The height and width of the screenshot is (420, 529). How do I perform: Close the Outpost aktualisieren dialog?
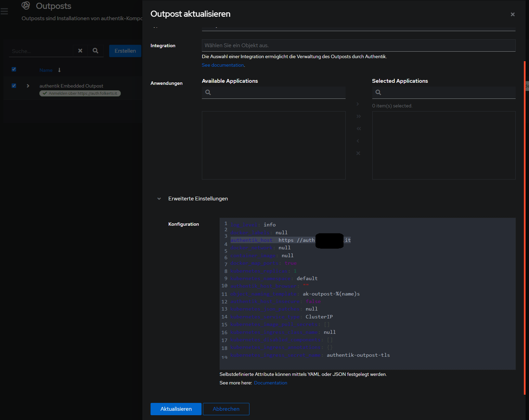tap(512, 14)
